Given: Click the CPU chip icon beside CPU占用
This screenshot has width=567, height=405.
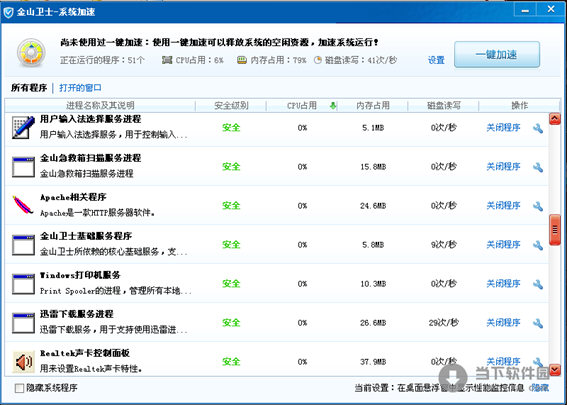Looking at the screenshot, I should pyautogui.click(x=167, y=60).
